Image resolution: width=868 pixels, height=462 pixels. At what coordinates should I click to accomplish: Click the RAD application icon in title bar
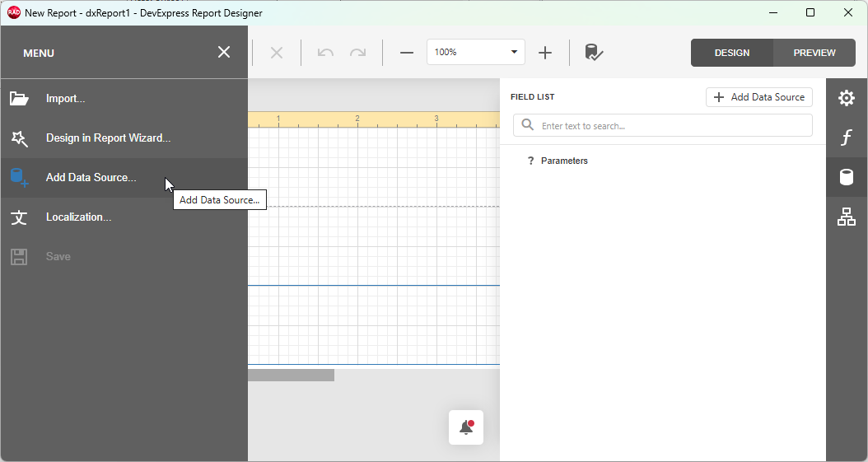pyautogui.click(x=14, y=12)
